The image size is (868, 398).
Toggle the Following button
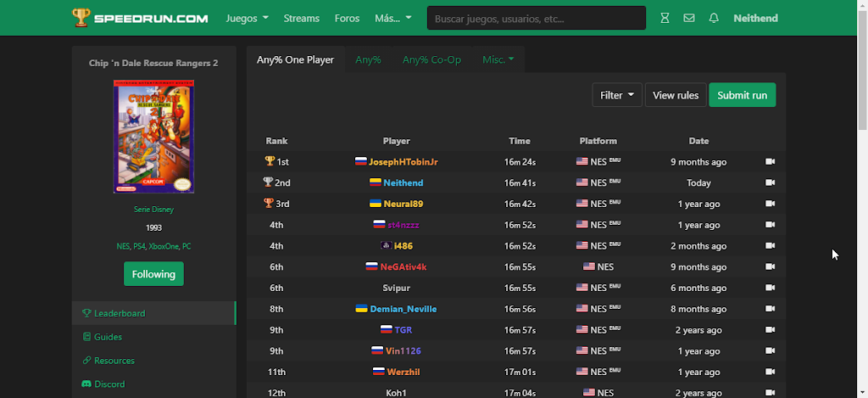(154, 274)
